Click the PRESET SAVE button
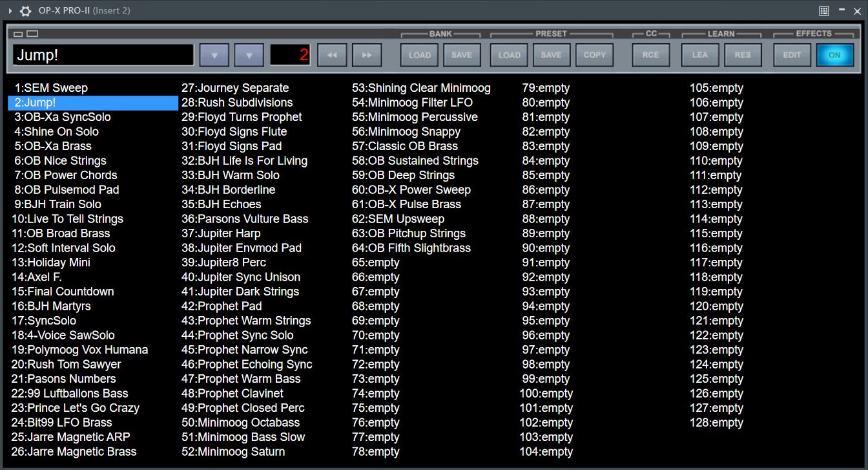This screenshot has height=470, width=868. tap(552, 55)
